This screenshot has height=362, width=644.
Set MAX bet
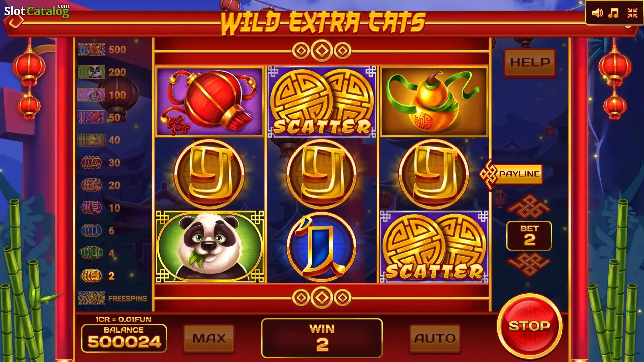click(x=209, y=339)
